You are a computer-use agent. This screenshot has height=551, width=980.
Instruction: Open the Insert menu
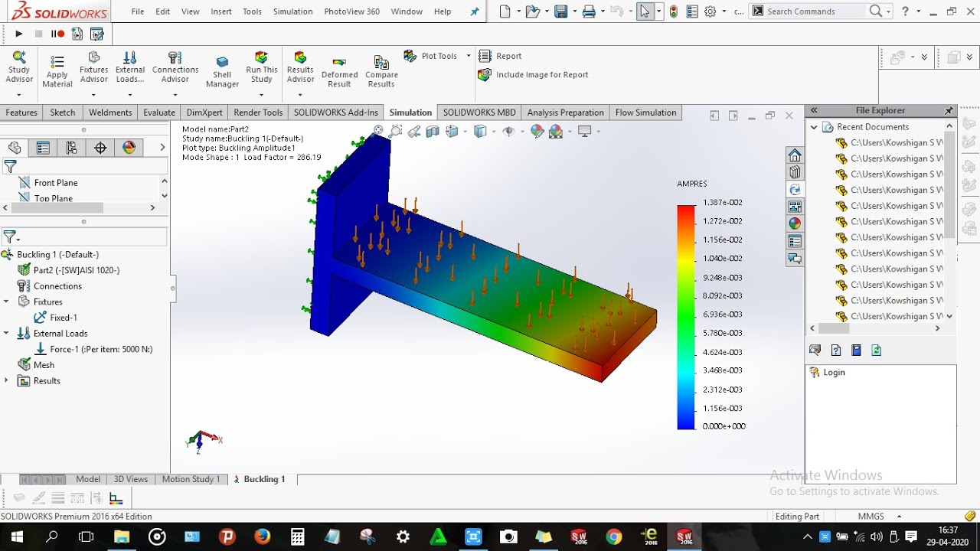pos(221,11)
